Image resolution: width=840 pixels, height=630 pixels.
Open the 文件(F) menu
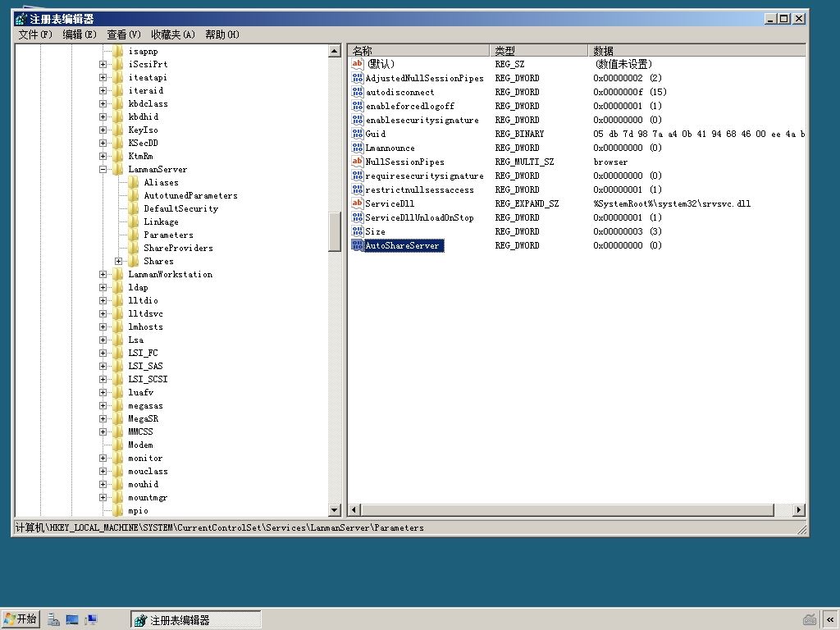pos(35,34)
